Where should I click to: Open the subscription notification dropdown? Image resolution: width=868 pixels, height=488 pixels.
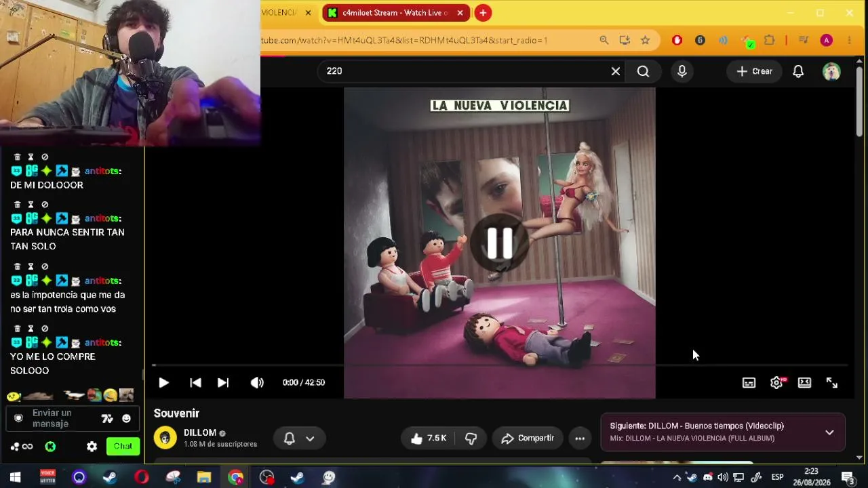pyautogui.click(x=299, y=439)
